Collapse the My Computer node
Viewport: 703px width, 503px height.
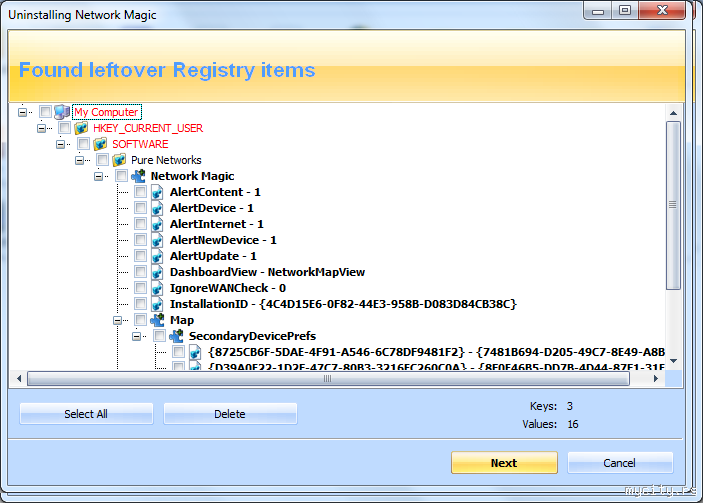[22, 112]
